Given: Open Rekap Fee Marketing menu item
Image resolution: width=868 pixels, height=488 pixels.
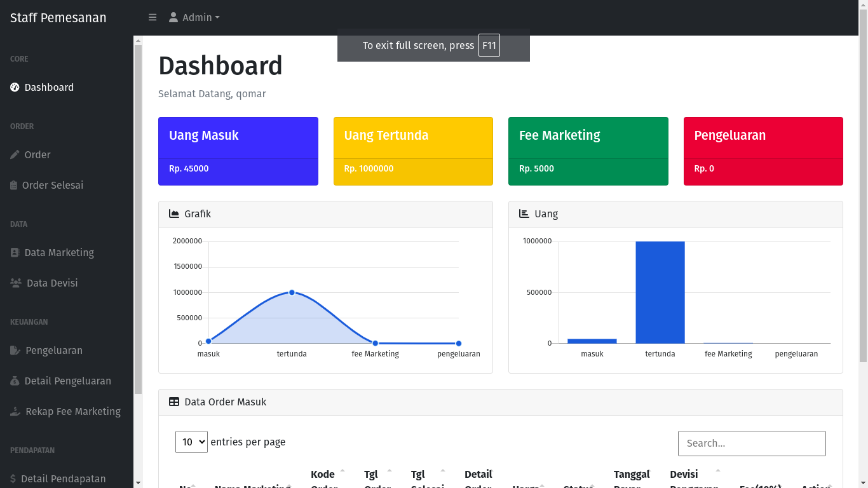Looking at the screenshot, I should click(72, 412).
